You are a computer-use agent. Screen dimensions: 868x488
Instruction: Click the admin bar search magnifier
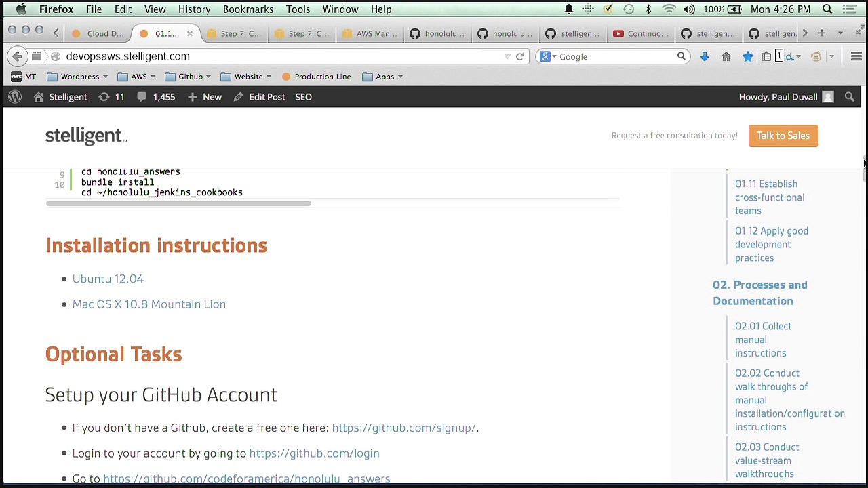click(849, 97)
